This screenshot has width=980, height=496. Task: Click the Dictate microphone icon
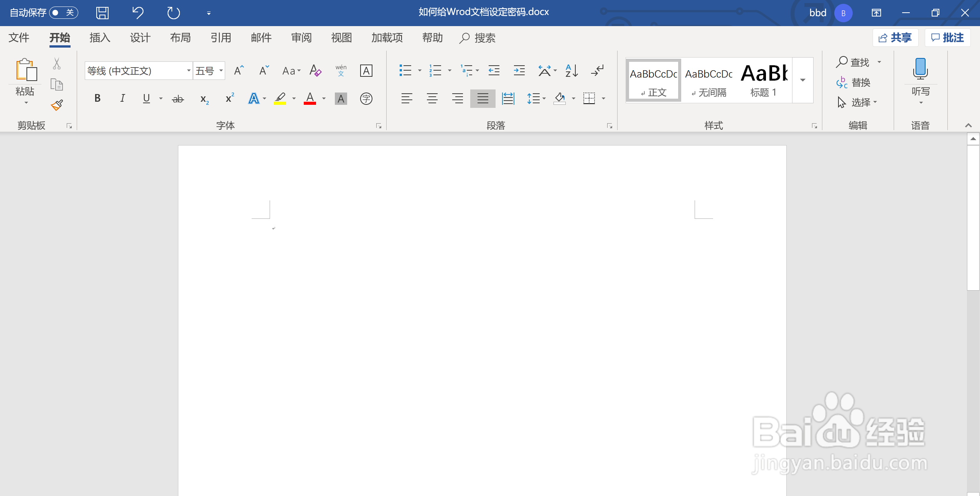pyautogui.click(x=920, y=69)
